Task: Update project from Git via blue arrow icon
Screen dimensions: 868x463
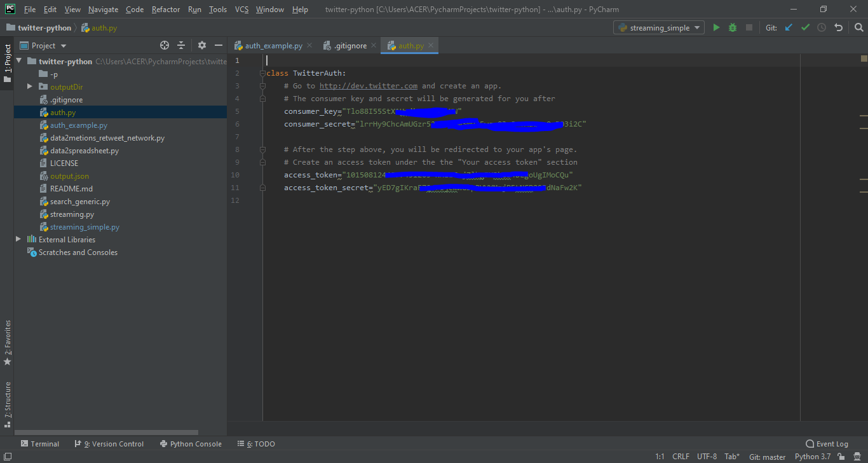Action: tap(789, 27)
